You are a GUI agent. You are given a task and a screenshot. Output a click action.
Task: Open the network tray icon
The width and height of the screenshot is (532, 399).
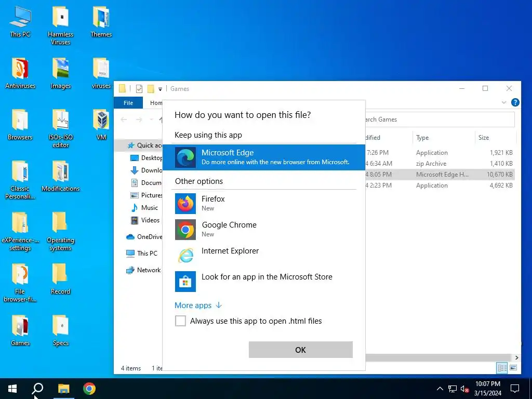(x=453, y=389)
